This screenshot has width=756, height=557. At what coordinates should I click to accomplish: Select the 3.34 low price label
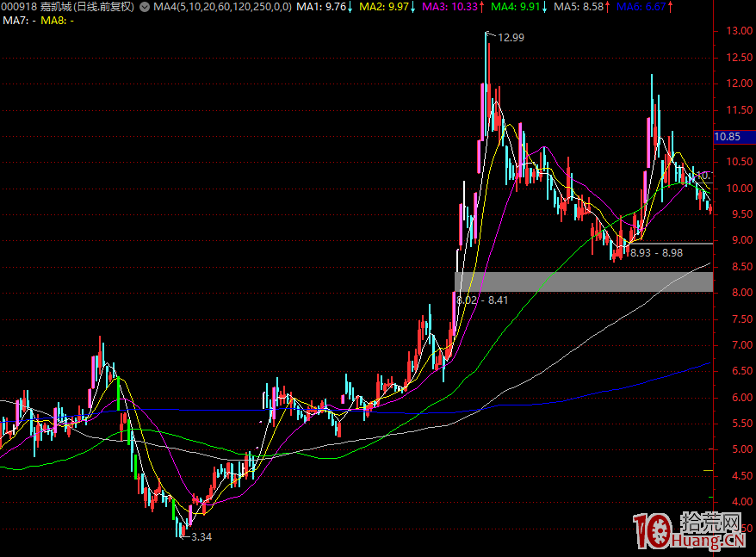201,536
